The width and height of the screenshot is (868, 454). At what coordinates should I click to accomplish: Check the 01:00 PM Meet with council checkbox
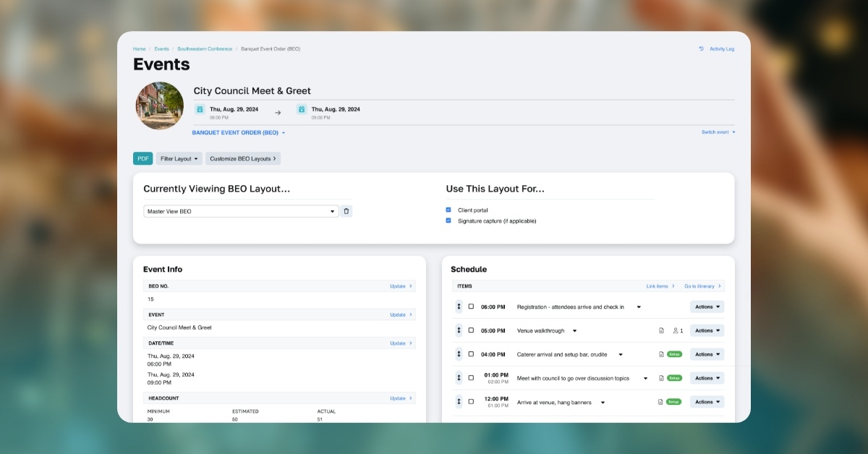pyautogui.click(x=471, y=377)
